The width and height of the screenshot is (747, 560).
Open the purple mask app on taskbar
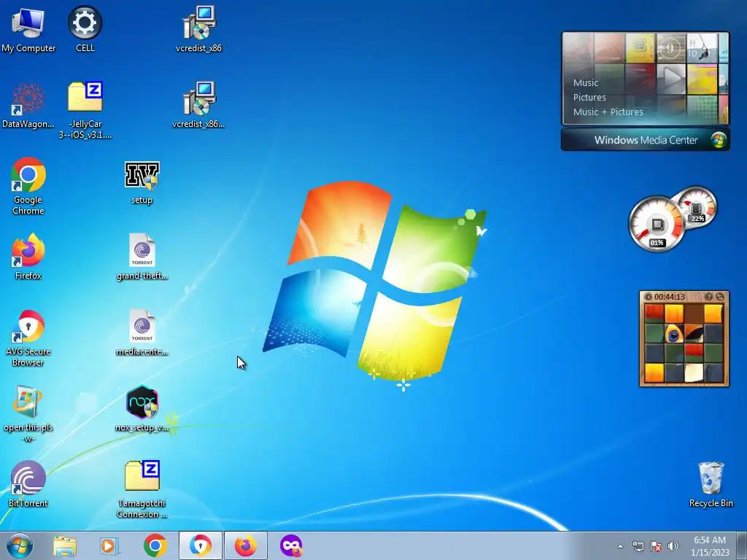tap(291, 546)
